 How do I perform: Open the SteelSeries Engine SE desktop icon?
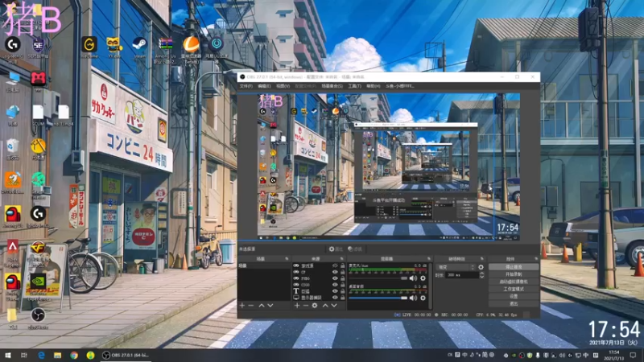click(x=38, y=44)
